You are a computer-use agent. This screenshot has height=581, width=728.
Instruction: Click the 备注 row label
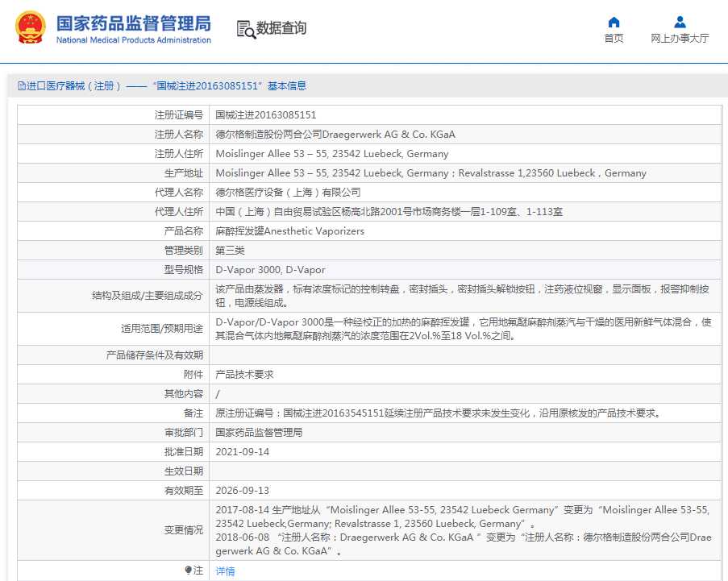point(193,413)
